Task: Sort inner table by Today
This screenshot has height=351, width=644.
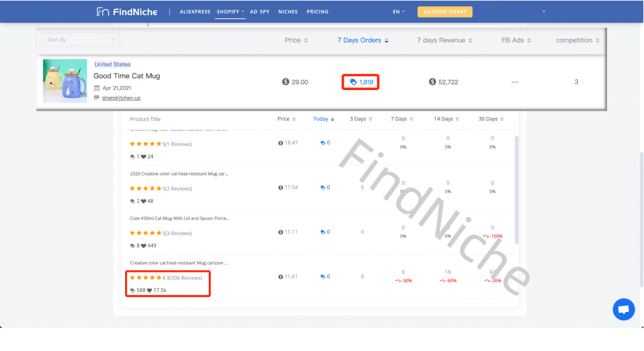Action: pos(324,119)
